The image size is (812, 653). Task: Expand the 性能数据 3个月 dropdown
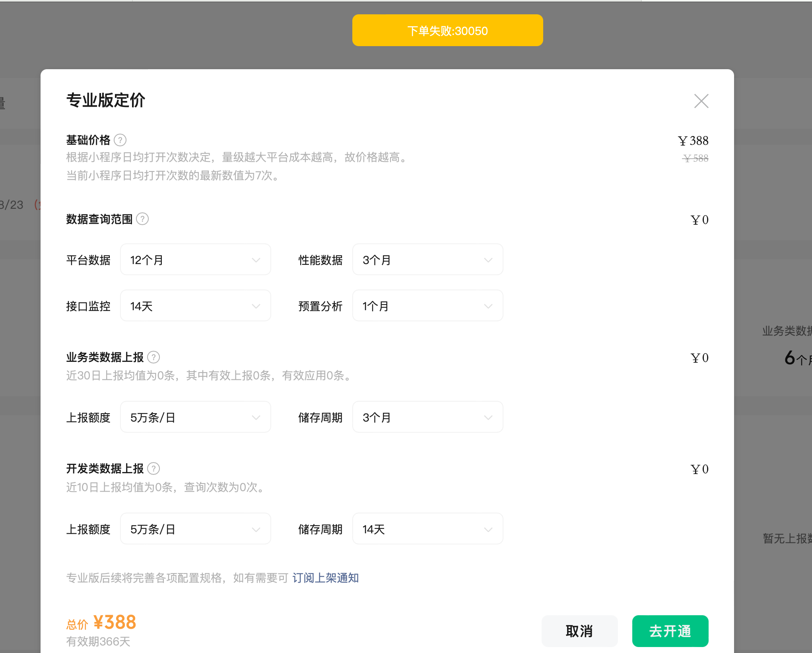tap(427, 260)
